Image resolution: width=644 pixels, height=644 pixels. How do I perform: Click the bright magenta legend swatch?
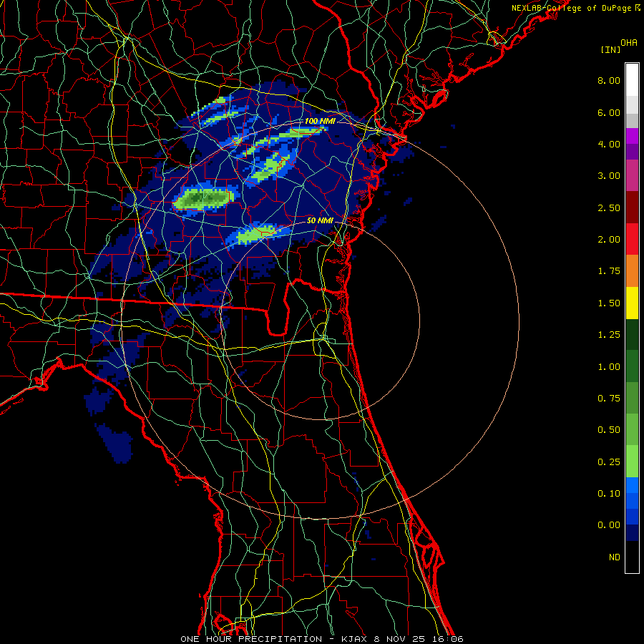coord(632,136)
